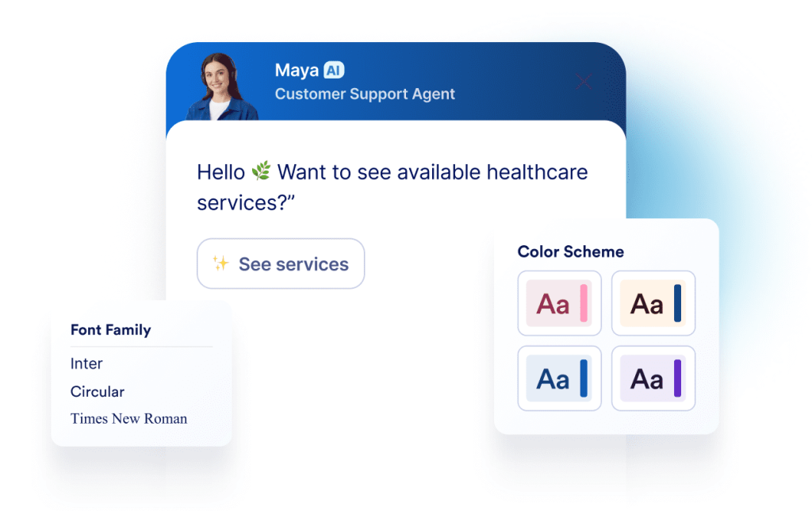Viewport: 812px width, 511px height.
Task: Click the Maya name in the header
Action: click(292, 70)
